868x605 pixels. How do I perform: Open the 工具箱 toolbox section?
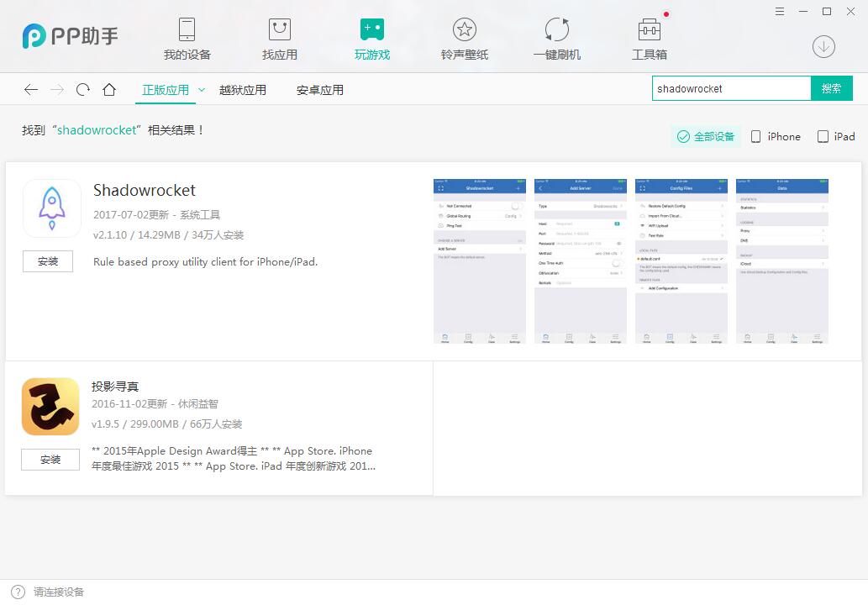650,39
